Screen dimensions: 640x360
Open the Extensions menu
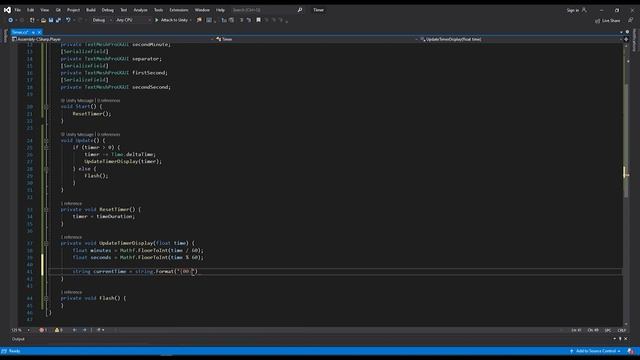coord(179,10)
